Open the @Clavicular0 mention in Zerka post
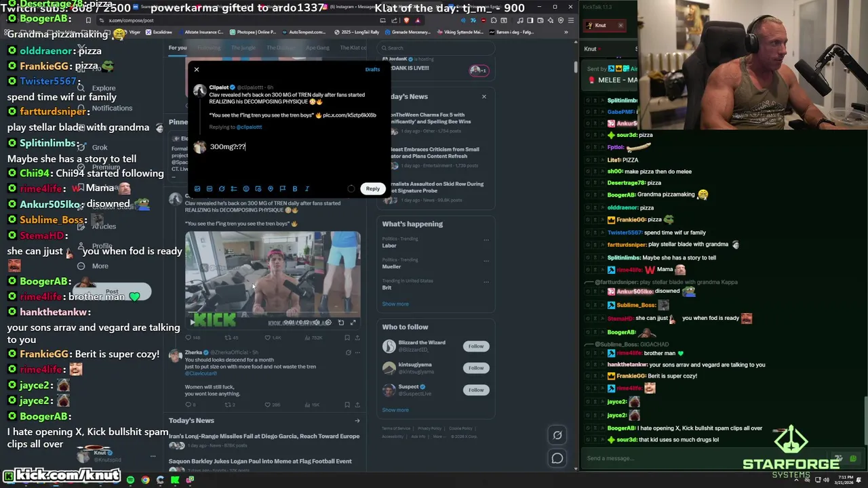The width and height of the screenshot is (868, 488). point(201,373)
